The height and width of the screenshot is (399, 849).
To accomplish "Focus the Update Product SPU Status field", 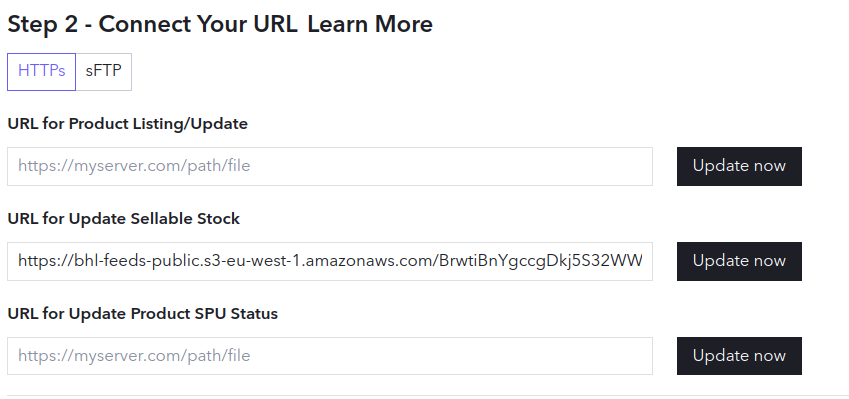I will 330,356.
